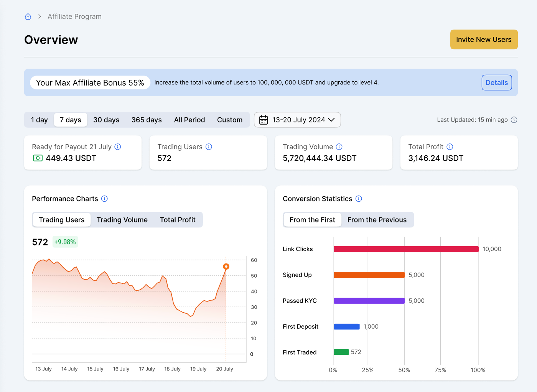Click Performance Charts info icon
537x392 pixels.
click(x=104, y=199)
